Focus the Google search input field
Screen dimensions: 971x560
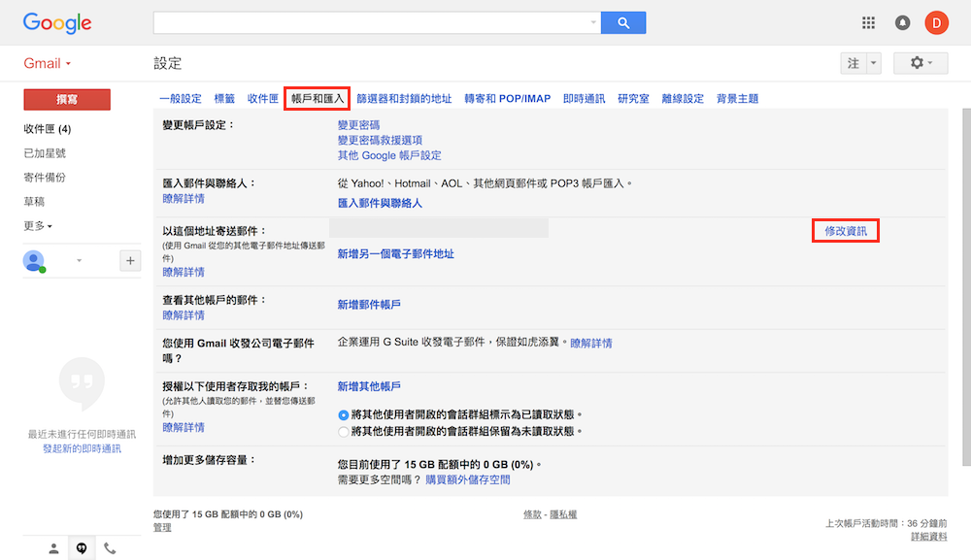[369, 22]
